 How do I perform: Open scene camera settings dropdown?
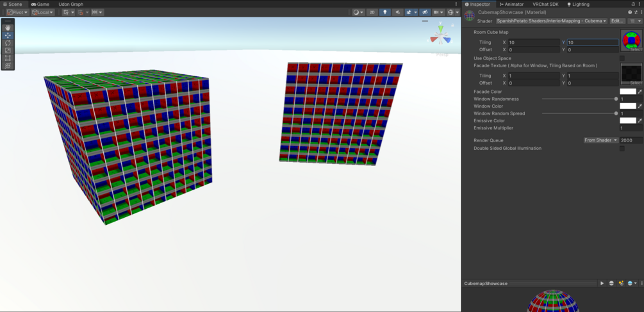coord(438,12)
